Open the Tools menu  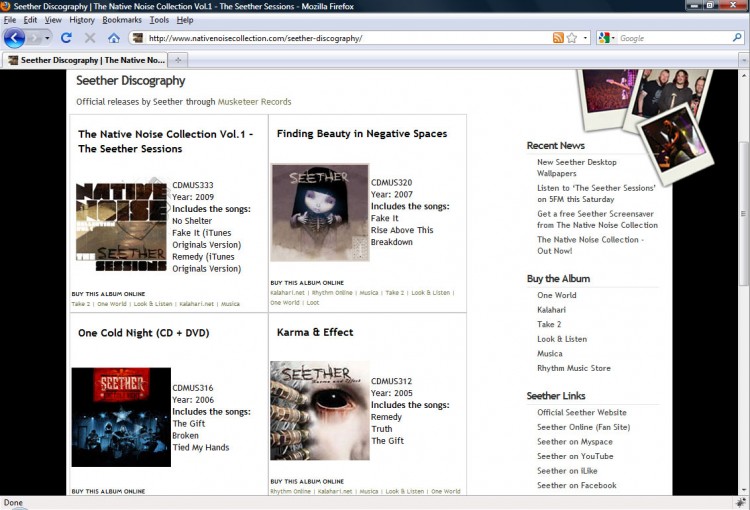159,20
